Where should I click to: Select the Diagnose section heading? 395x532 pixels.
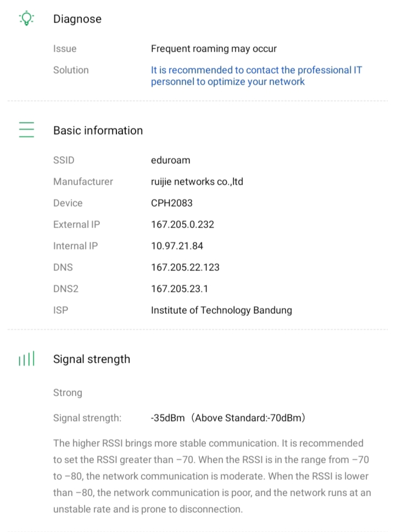point(77,19)
